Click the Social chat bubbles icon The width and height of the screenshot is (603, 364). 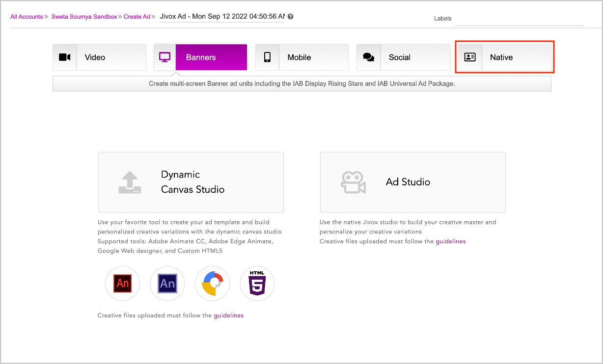(368, 57)
